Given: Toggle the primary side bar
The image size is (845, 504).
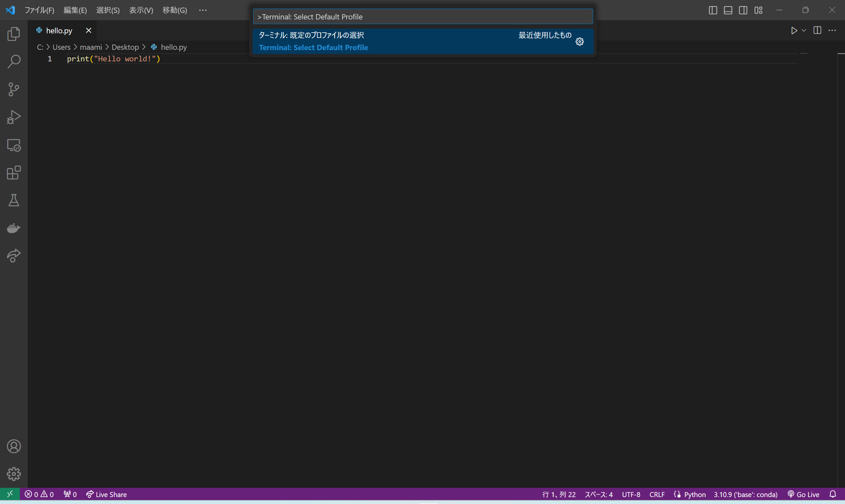Looking at the screenshot, I should (x=713, y=10).
